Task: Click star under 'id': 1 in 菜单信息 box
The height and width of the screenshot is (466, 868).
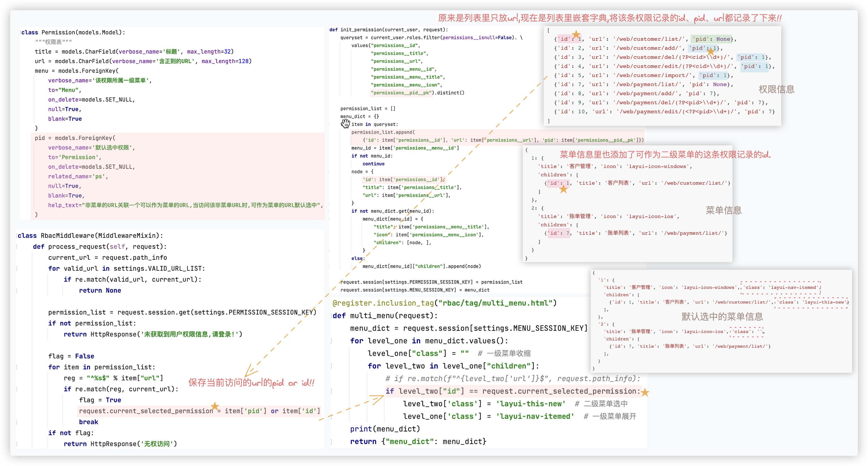Action: 563,189
